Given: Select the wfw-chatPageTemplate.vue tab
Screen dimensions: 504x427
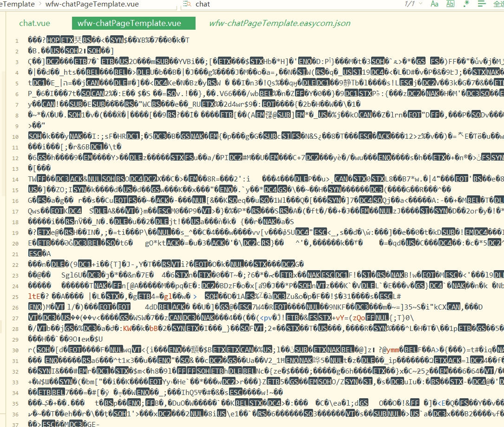Looking at the screenshot, I should [x=134, y=23].
